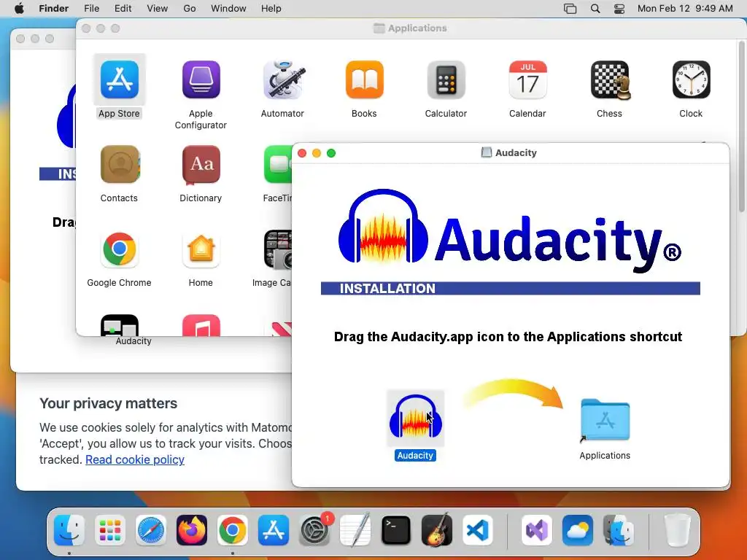Open Visual Studio Code from the Dock
The image size is (747, 560).
coord(478,530)
